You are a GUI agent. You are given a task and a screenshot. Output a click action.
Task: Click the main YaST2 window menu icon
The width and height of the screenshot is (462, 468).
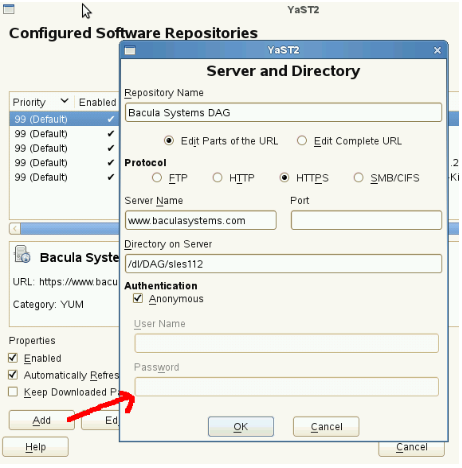pos(9,9)
